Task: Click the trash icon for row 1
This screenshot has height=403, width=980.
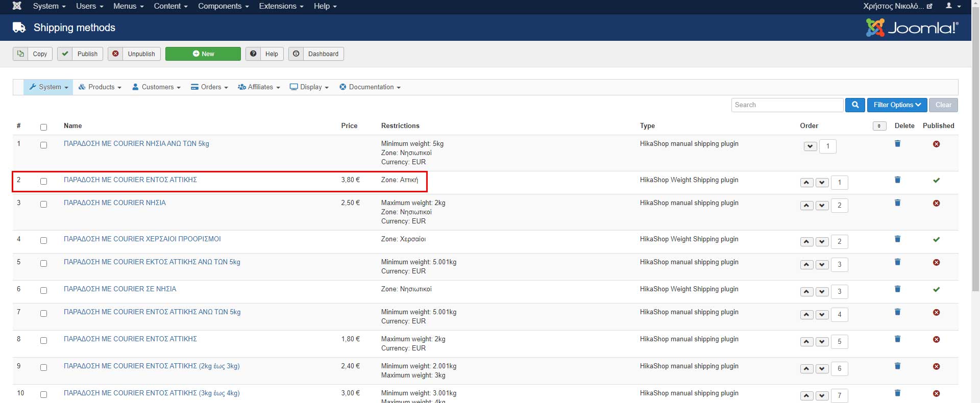Action: pos(897,144)
